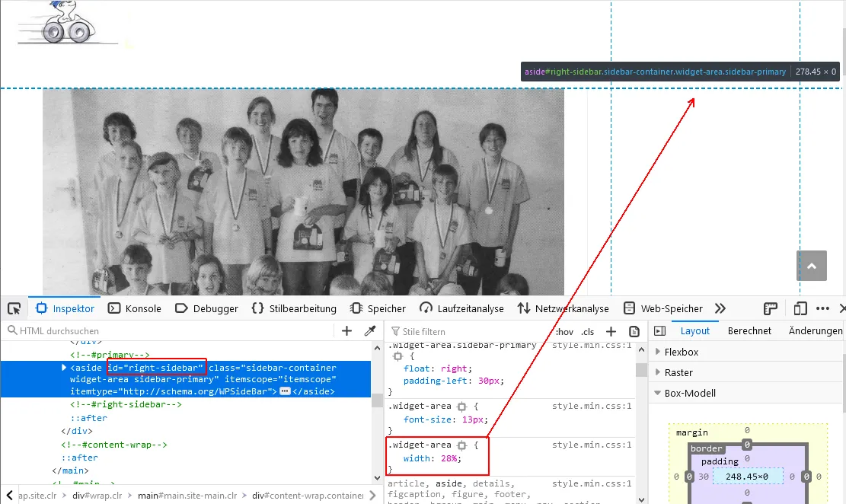Show more devtools tabs chevron
The image size is (846, 504).
(720, 308)
